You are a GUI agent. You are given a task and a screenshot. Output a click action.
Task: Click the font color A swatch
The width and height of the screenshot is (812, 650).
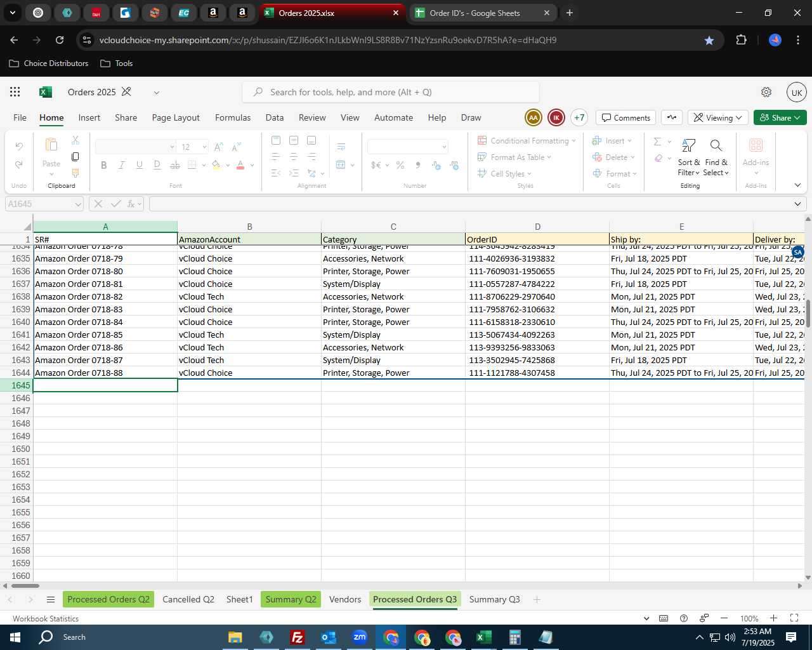tap(240, 165)
